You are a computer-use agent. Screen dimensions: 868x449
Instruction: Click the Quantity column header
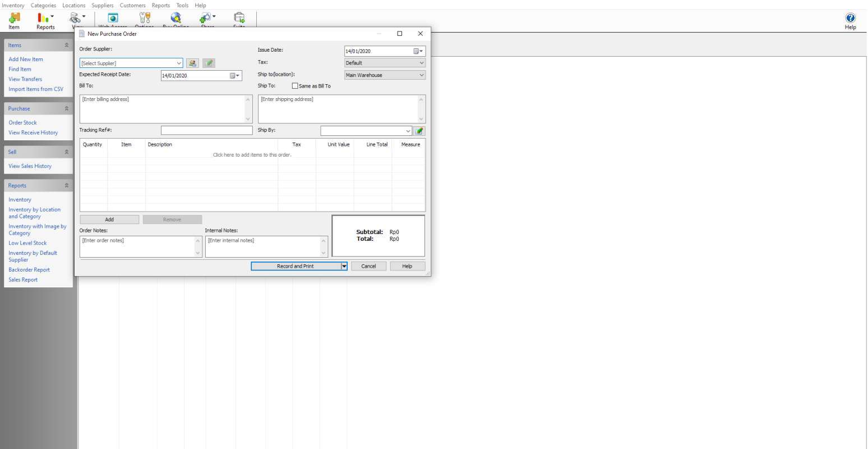pyautogui.click(x=93, y=145)
